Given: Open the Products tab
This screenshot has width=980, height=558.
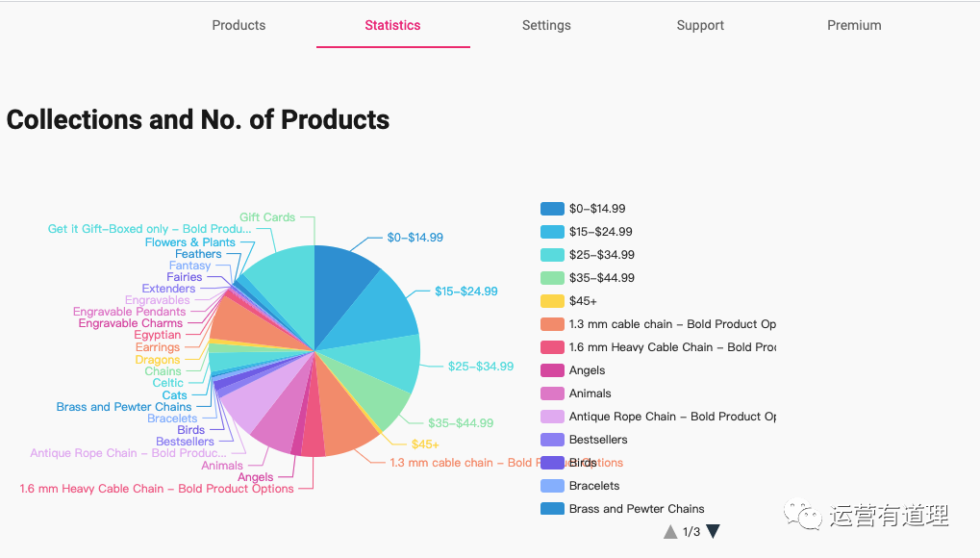Looking at the screenshot, I should [239, 25].
